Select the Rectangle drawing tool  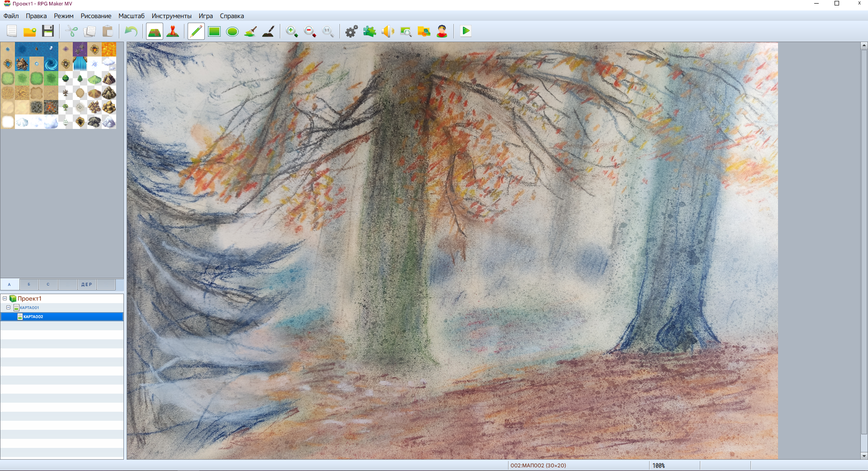pos(214,31)
